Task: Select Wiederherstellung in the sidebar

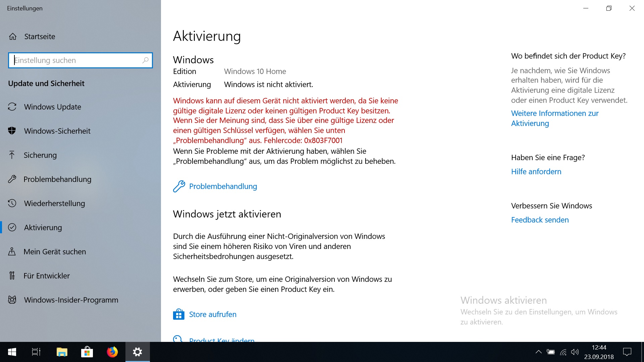Action: (x=54, y=203)
